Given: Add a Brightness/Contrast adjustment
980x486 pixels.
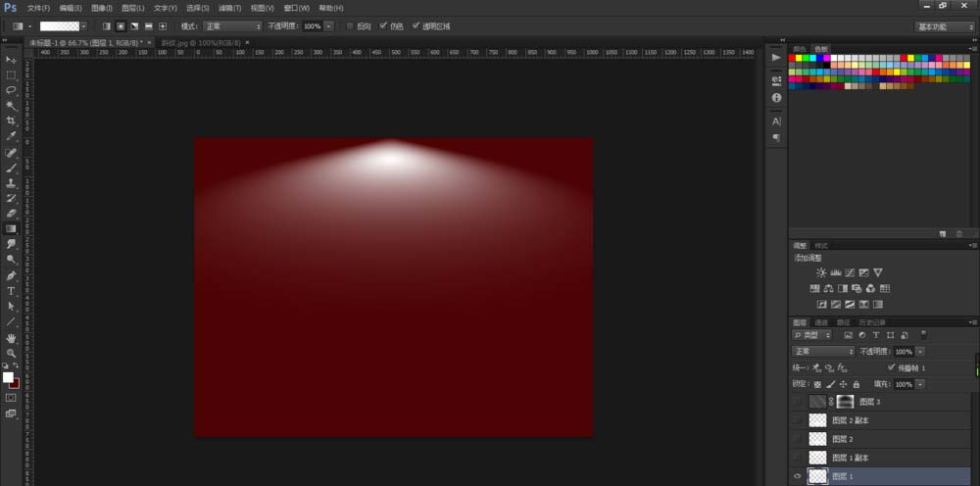Looking at the screenshot, I should point(821,272).
